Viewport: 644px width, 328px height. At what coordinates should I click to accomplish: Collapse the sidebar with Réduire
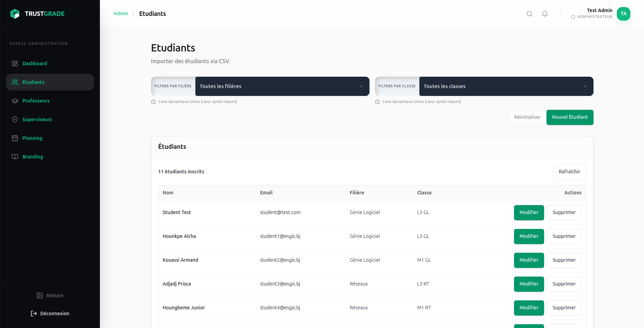50,296
